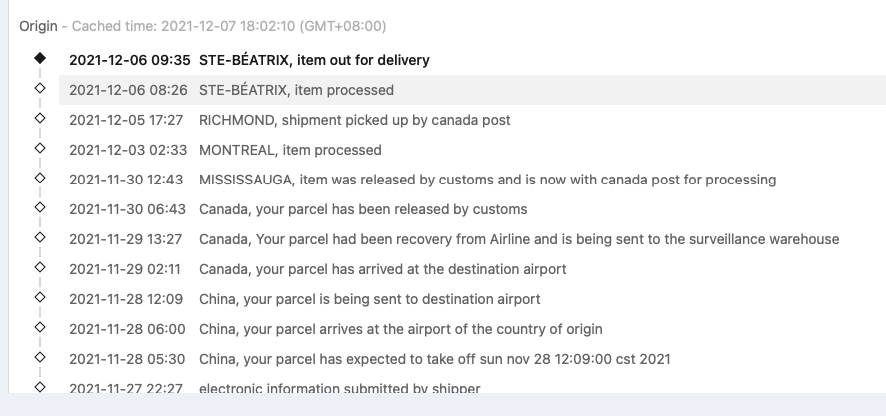The image size is (886, 416).
Task: Click the diamond marker beside STE-BÉATRIX item processed
Action: coord(40,88)
